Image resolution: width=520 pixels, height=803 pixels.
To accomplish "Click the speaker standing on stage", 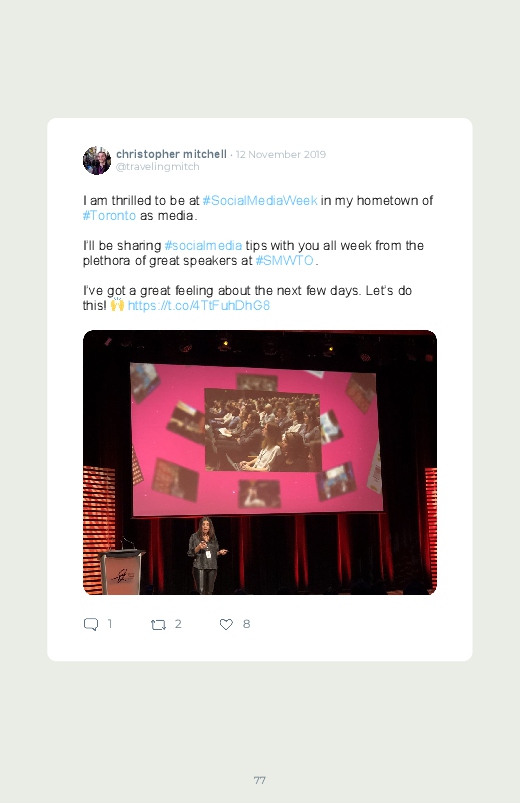I will pyautogui.click(x=205, y=556).
